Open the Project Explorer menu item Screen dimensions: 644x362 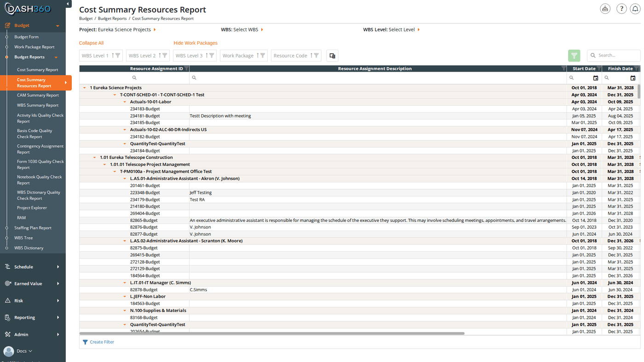click(32, 208)
